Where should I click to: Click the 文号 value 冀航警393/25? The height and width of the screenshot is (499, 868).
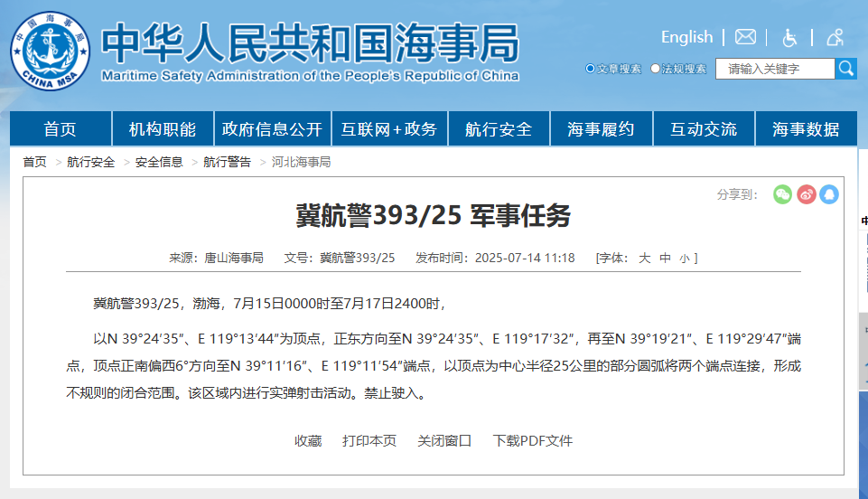tap(357, 258)
